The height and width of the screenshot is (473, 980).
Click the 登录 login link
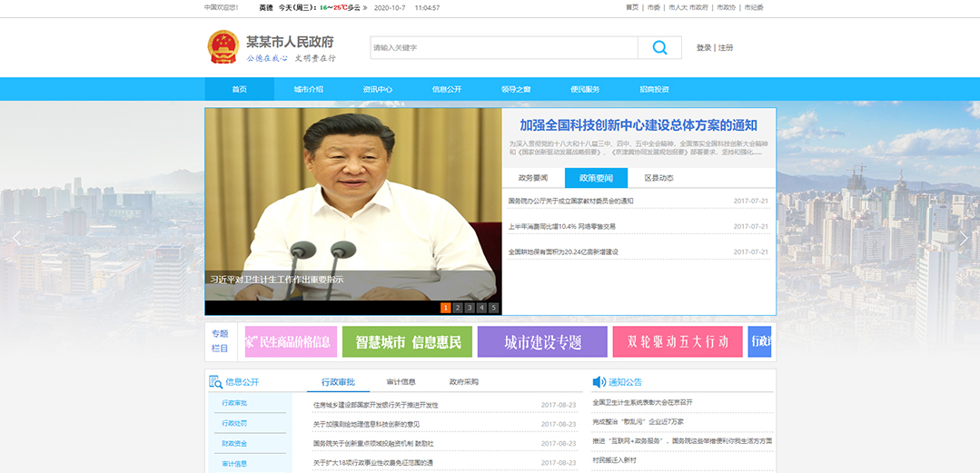(704, 48)
